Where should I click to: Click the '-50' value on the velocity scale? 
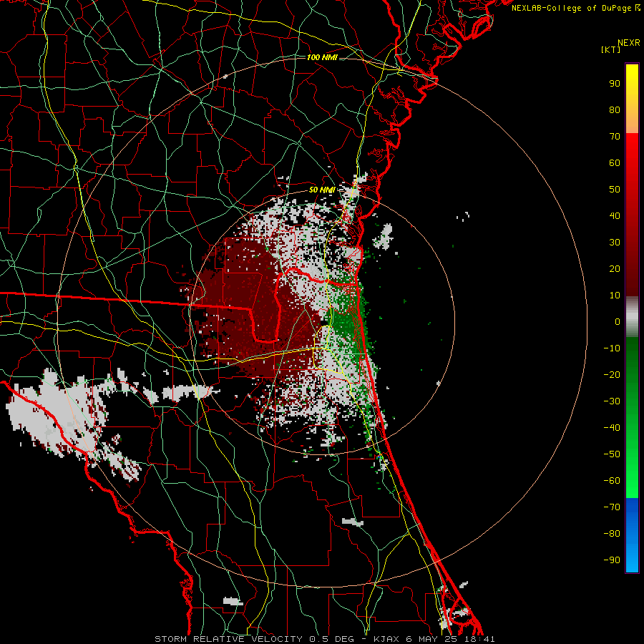[x=612, y=454]
